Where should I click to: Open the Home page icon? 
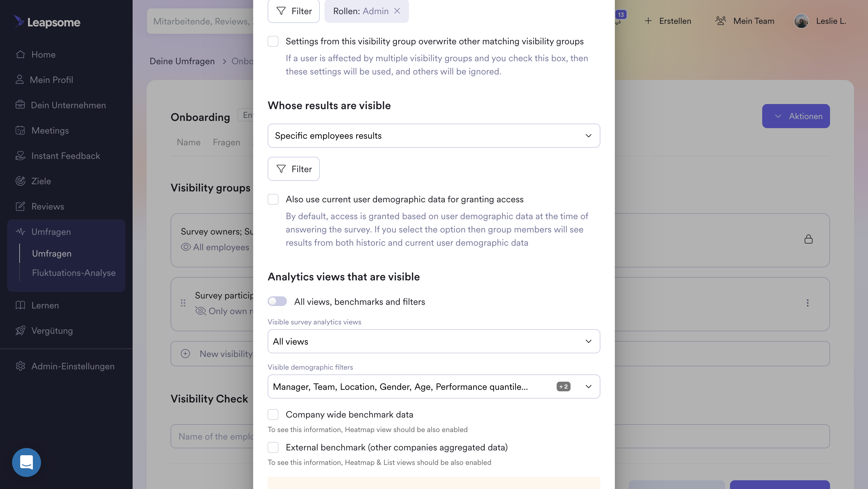pyautogui.click(x=20, y=54)
